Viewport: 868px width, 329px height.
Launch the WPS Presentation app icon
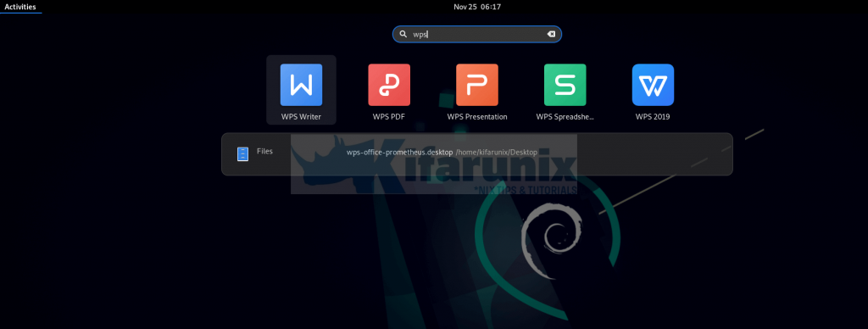pyautogui.click(x=477, y=85)
